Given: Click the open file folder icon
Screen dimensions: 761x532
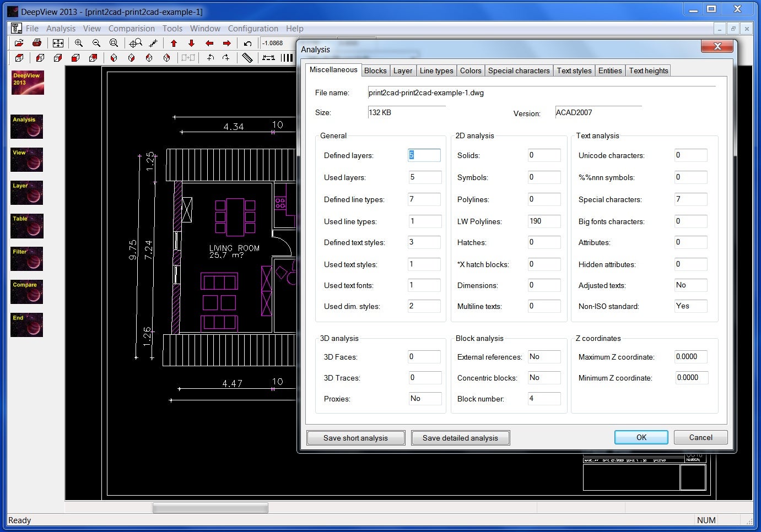Looking at the screenshot, I should (19, 43).
